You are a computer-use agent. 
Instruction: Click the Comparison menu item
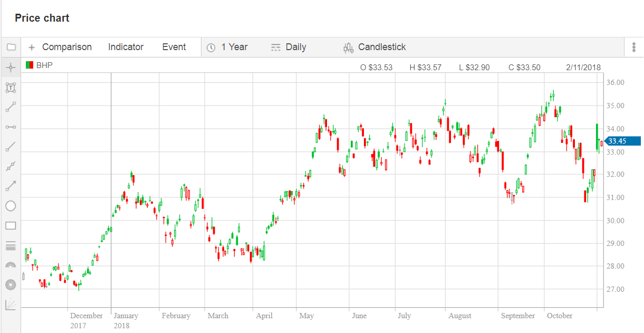tap(60, 47)
